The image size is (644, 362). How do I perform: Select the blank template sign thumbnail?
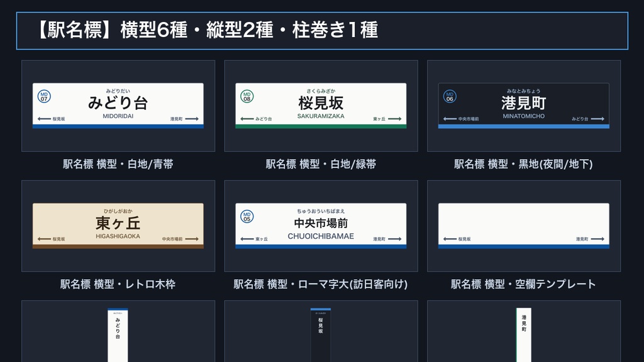524,226
